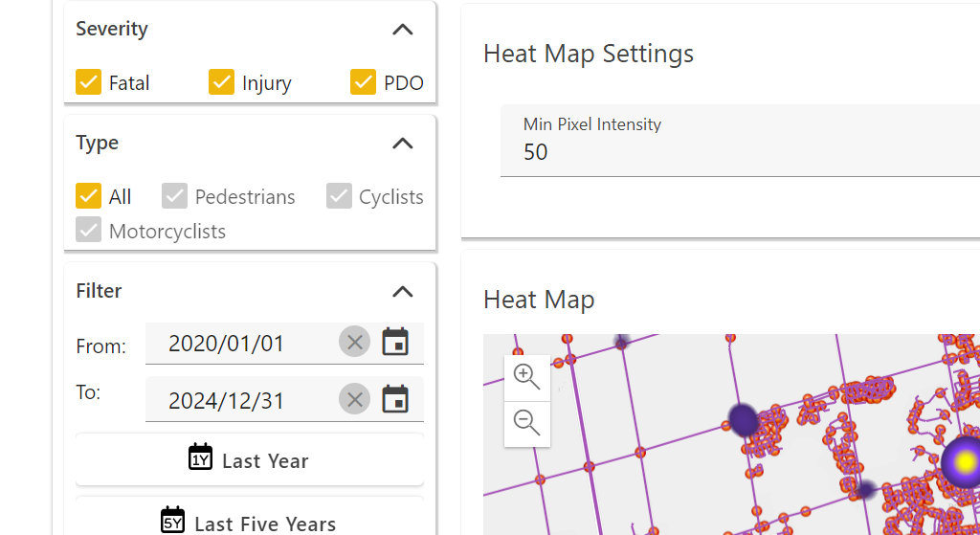This screenshot has width=980, height=535.
Task: Toggle the Injury severity checkbox
Action: [x=222, y=82]
